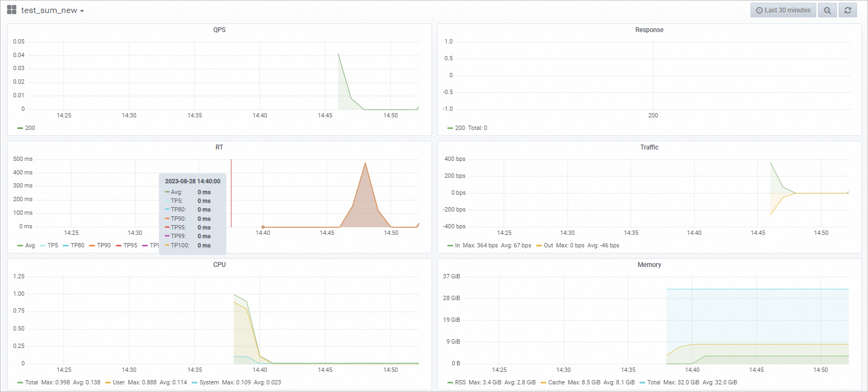The image size is (868, 392).
Task: Open the Traffic panel title menu
Action: coord(649,147)
